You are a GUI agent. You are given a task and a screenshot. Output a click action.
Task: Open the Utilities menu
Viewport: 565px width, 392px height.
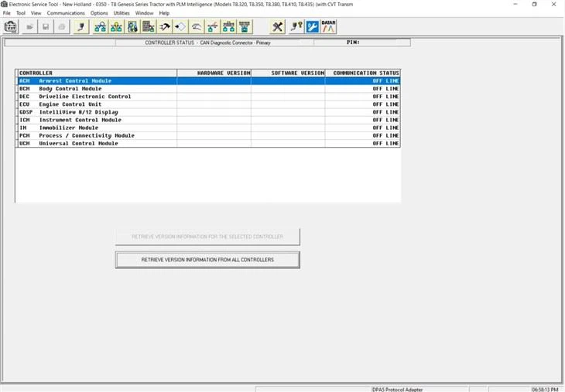pyautogui.click(x=122, y=13)
